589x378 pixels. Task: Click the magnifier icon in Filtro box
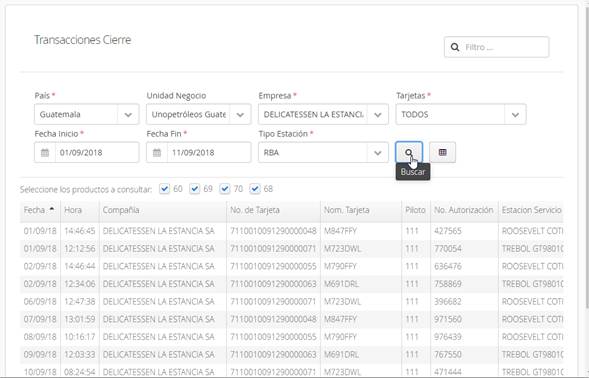455,47
